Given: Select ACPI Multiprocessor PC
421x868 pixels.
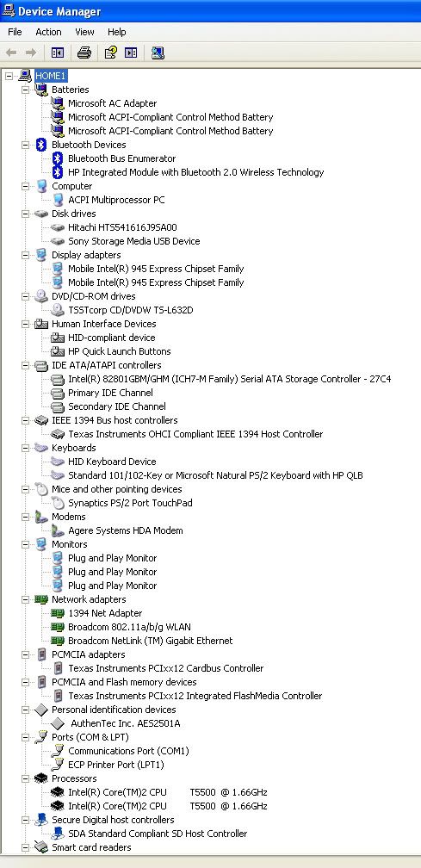Looking at the screenshot, I should tap(116, 200).
